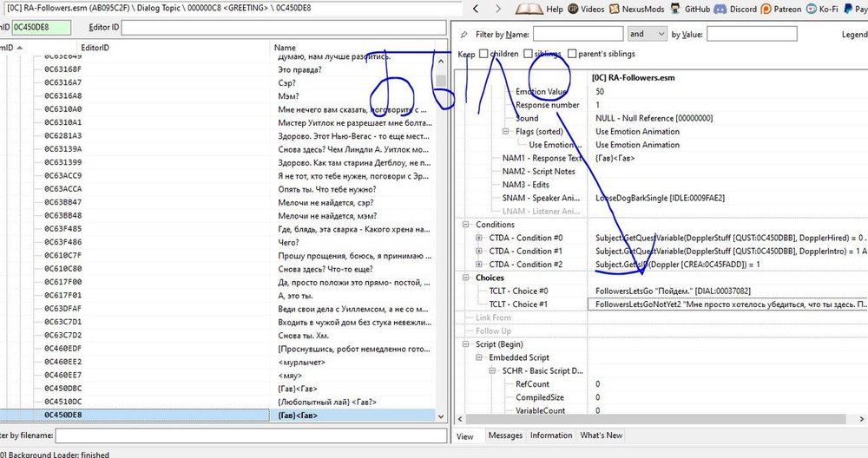Viewport: 868px width, 458px height.
Task: Select the Emotion Value row
Action: coord(661,91)
